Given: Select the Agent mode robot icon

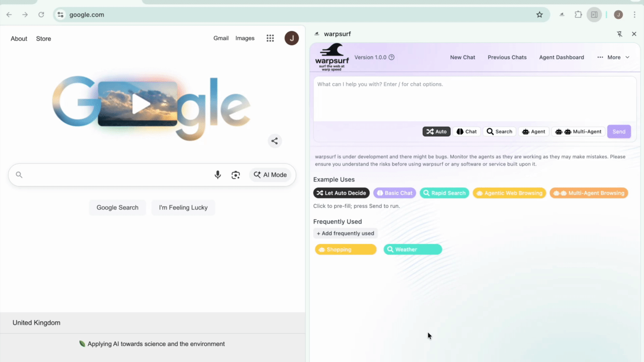Looking at the screenshot, I should 525,131.
